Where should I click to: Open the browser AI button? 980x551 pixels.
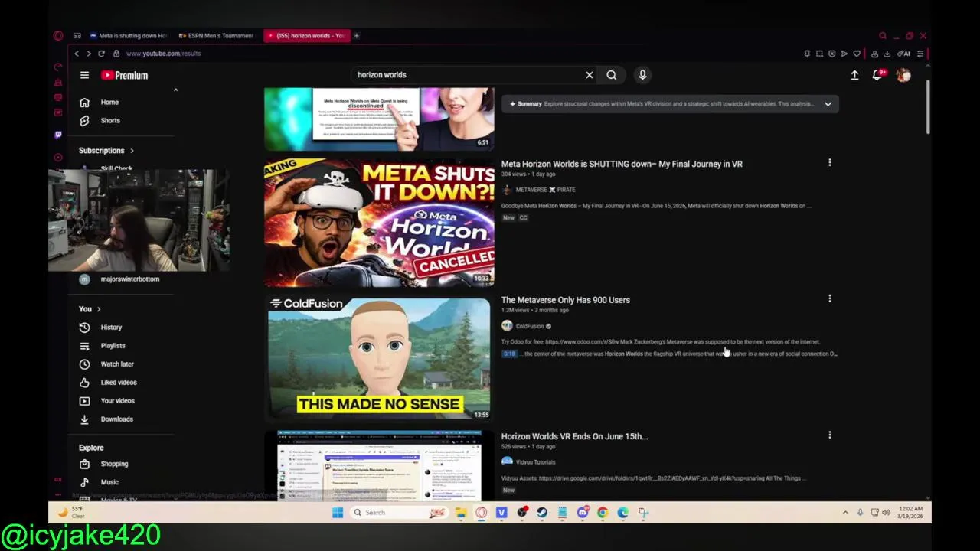904,54
